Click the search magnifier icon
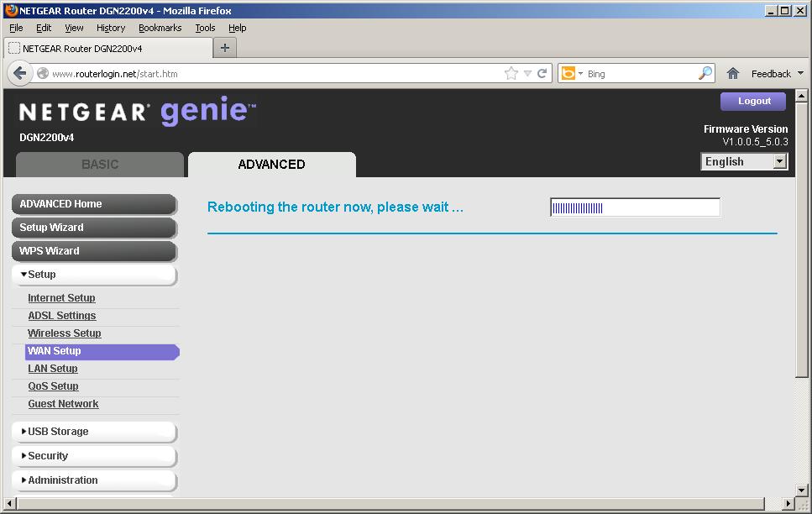 tap(705, 74)
